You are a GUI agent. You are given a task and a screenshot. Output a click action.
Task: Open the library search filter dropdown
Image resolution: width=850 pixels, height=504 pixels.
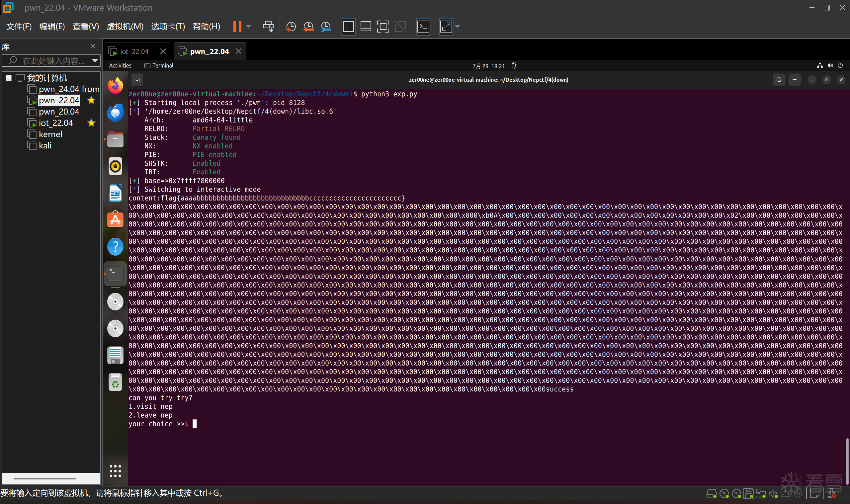[95, 61]
